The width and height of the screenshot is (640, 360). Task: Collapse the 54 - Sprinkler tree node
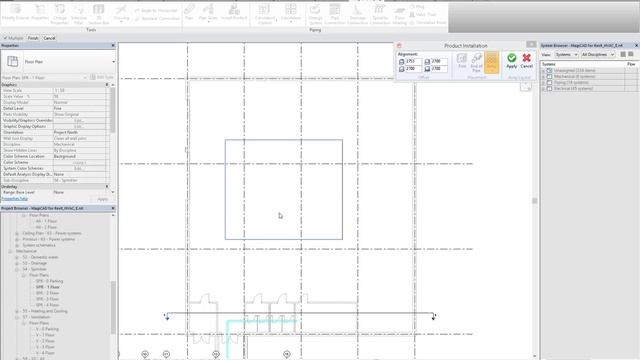pos(17,269)
